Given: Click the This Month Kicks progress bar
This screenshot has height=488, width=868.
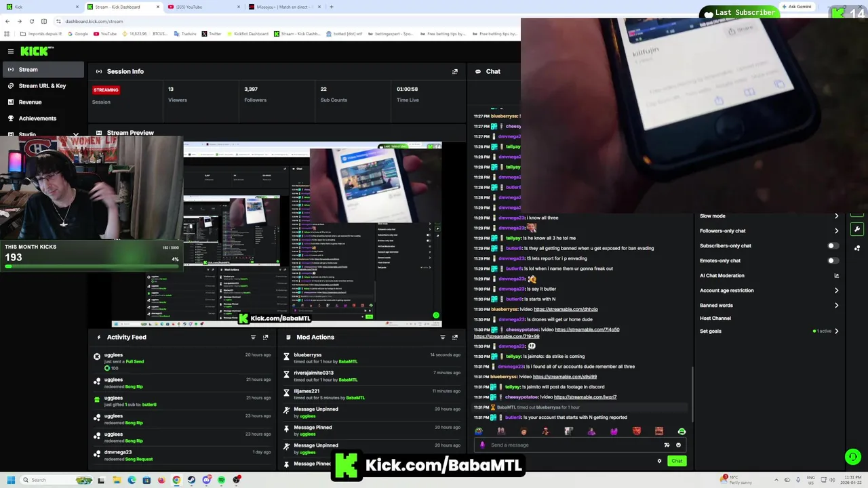Looking at the screenshot, I should pyautogui.click(x=92, y=266).
